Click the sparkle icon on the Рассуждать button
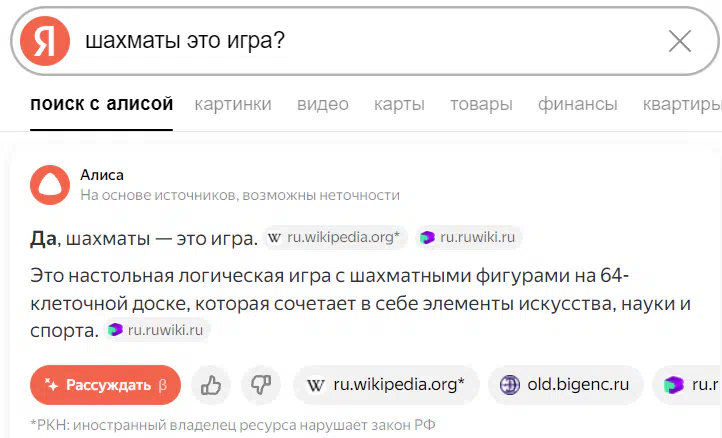The height and width of the screenshot is (438, 722). click(x=51, y=385)
